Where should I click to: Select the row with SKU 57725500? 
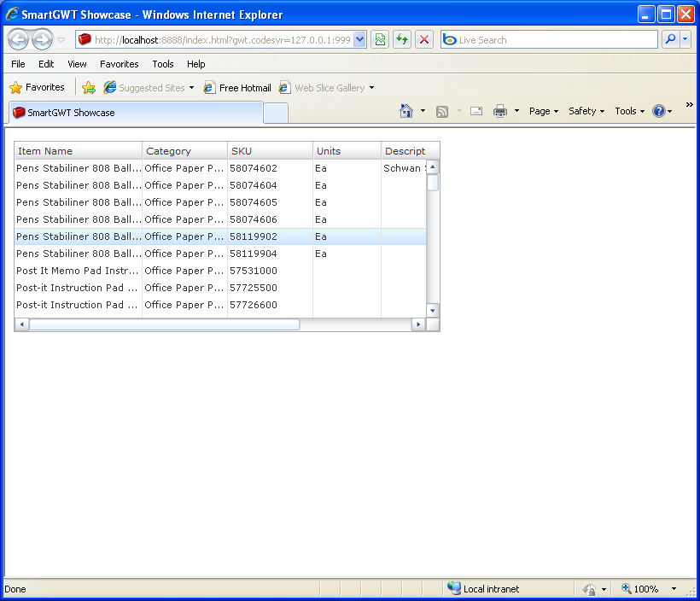220,288
